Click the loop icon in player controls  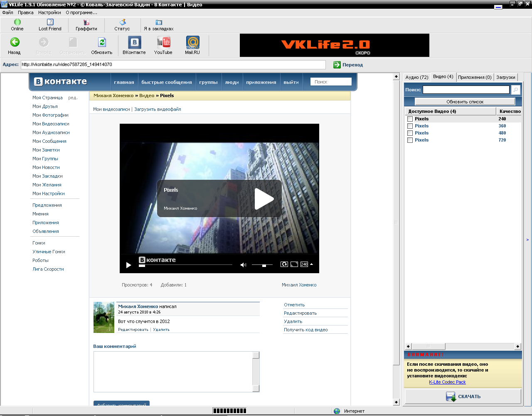(284, 264)
